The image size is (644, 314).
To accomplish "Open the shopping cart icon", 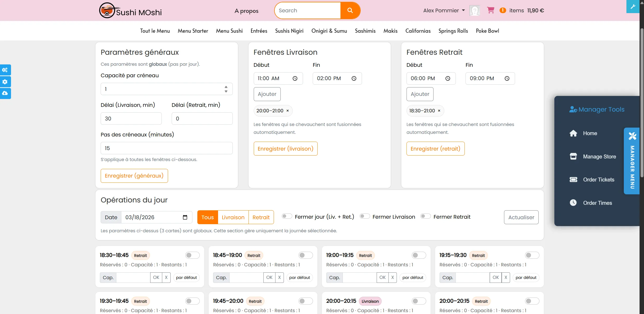I will [x=490, y=10].
